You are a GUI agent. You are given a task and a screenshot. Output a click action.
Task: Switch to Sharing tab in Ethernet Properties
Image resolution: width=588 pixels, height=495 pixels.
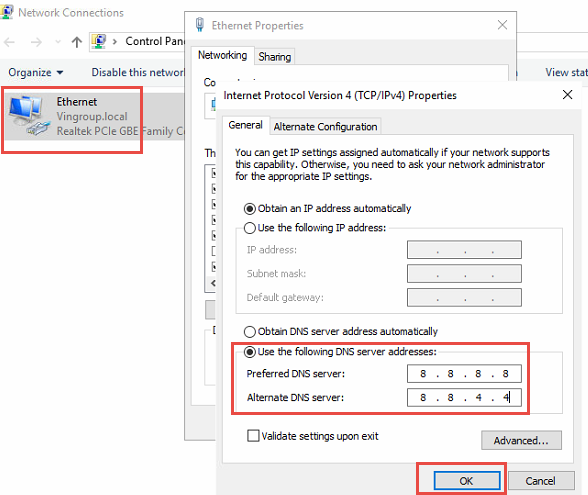[x=274, y=57]
